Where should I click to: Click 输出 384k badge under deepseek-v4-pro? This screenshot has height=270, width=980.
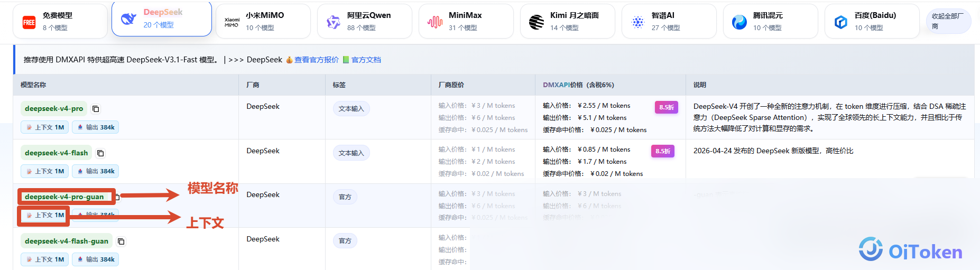[x=95, y=127]
